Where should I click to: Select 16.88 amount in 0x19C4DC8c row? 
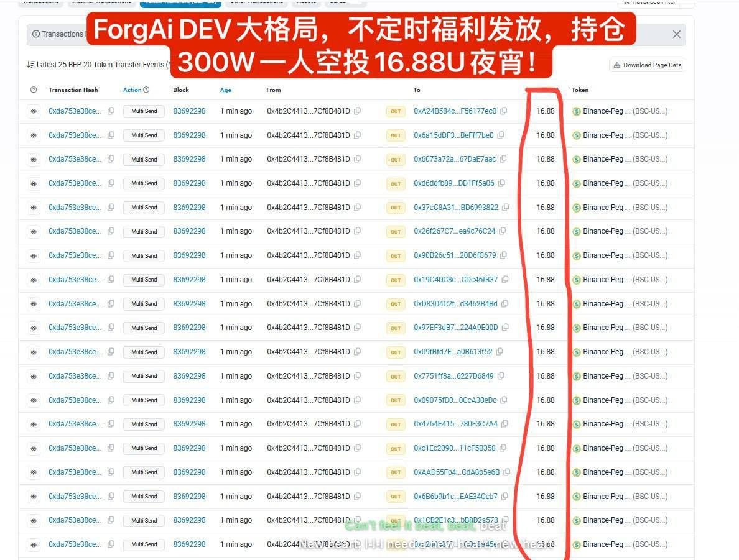click(546, 279)
